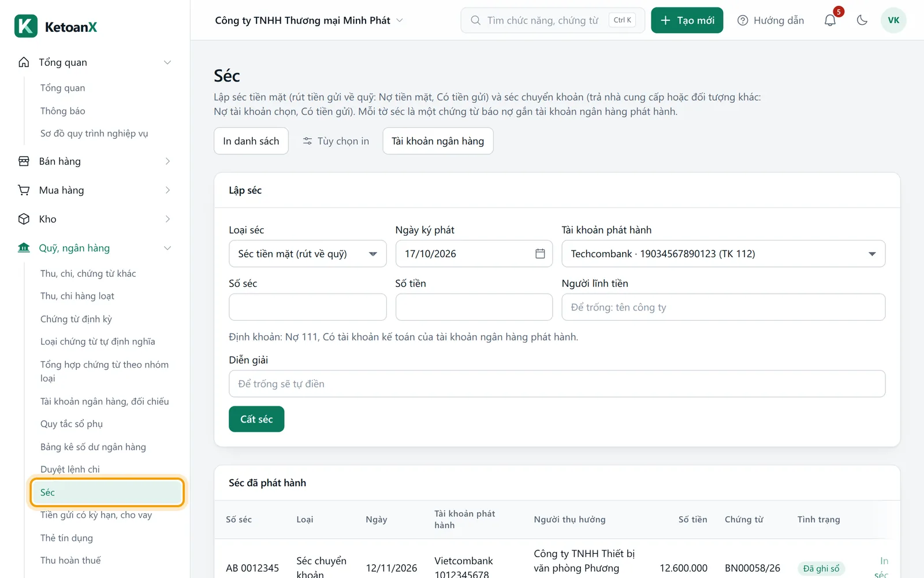This screenshot has height=578, width=924.
Task: Open Thu, chi hàng loạt
Action: click(77, 296)
